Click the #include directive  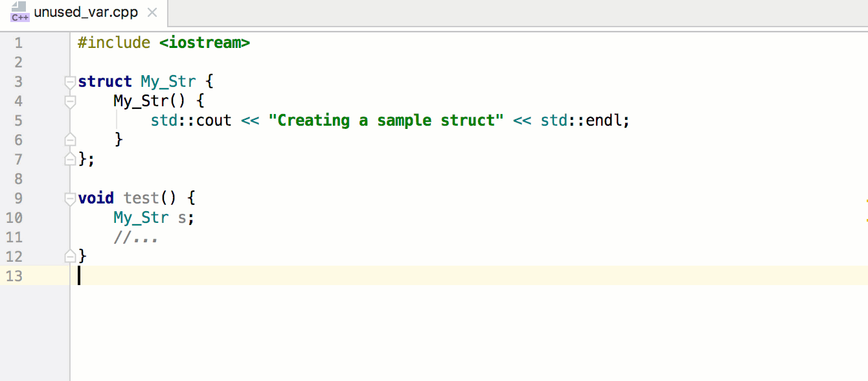tap(114, 43)
